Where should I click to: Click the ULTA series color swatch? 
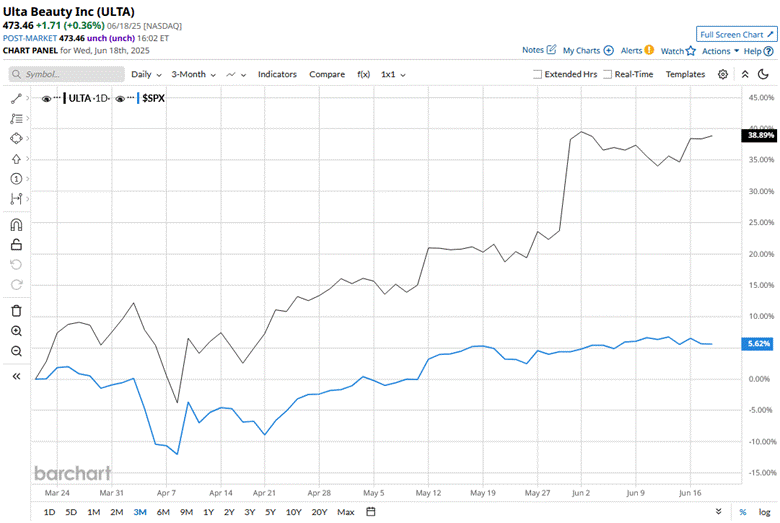[65, 98]
